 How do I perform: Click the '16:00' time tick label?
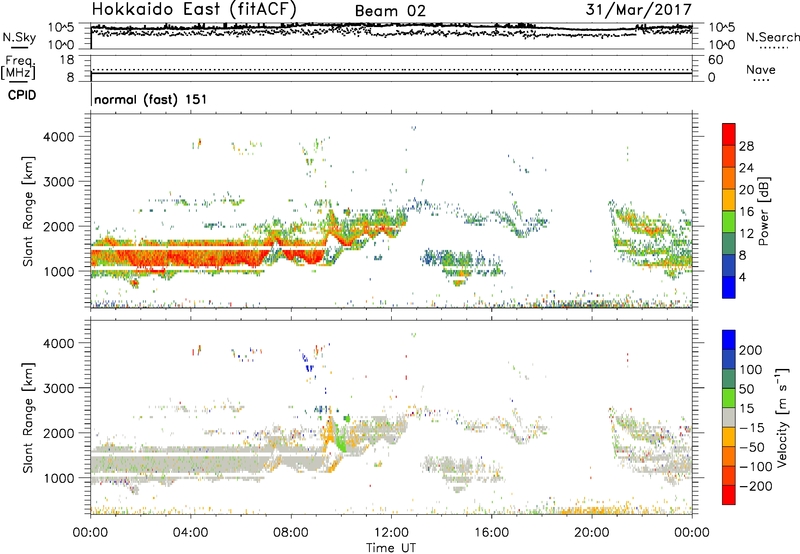[x=491, y=533]
